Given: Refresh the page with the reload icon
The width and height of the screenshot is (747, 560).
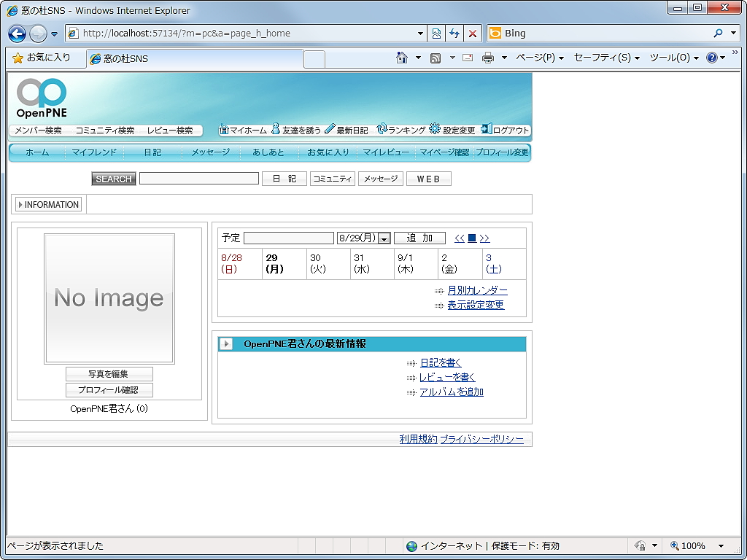Looking at the screenshot, I should point(454,33).
